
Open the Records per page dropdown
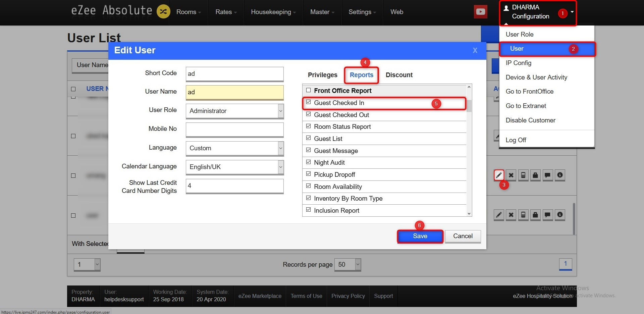[x=347, y=264]
